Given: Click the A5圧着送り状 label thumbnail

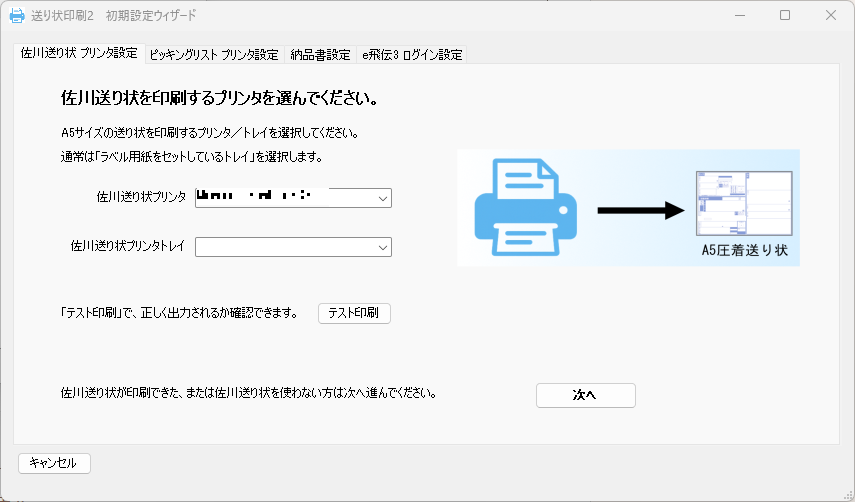Looking at the screenshot, I should click(744, 203).
